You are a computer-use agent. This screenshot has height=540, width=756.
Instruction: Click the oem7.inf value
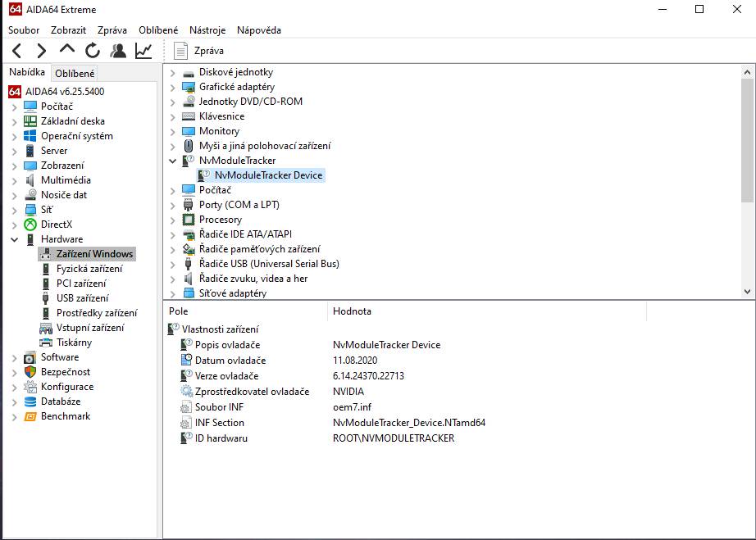[352, 407]
